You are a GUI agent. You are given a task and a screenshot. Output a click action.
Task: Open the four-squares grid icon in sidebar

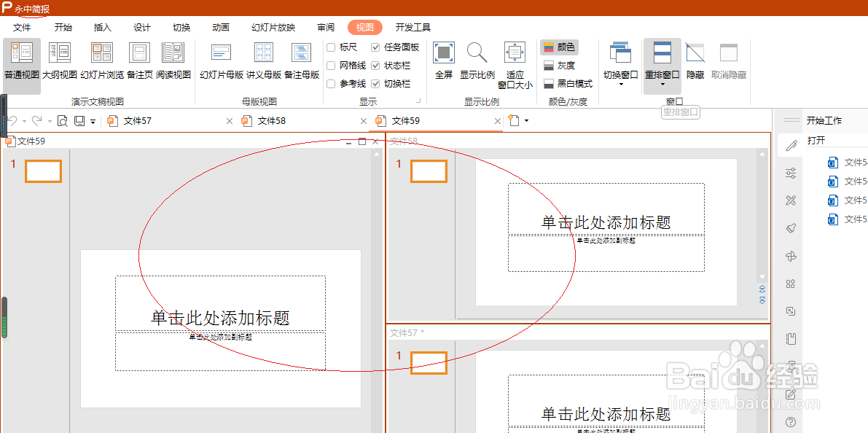click(791, 284)
